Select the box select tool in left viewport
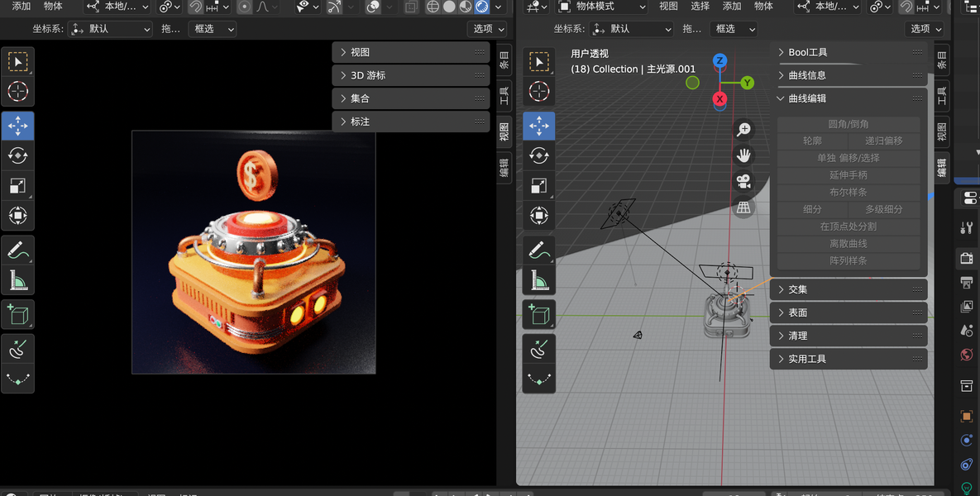 tap(17, 62)
